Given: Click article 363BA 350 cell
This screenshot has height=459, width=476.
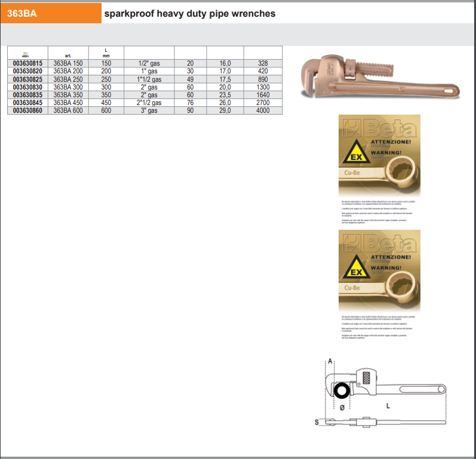Looking at the screenshot, I should (x=68, y=95).
